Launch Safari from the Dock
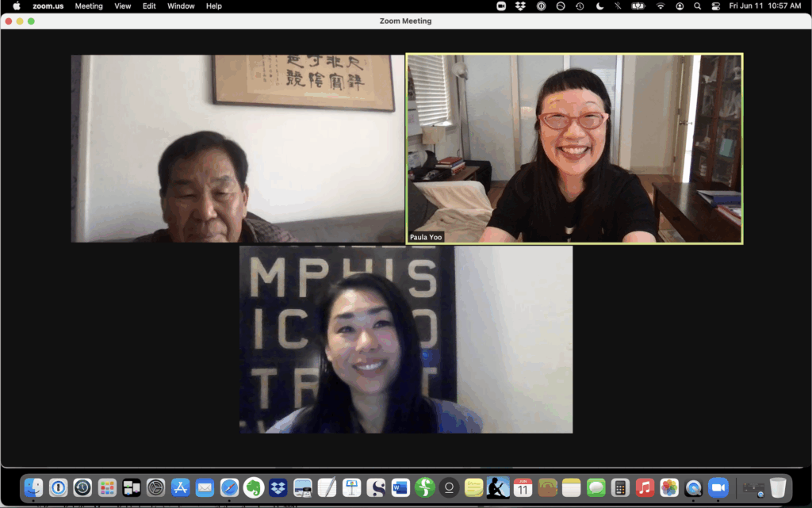 [x=229, y=487]
